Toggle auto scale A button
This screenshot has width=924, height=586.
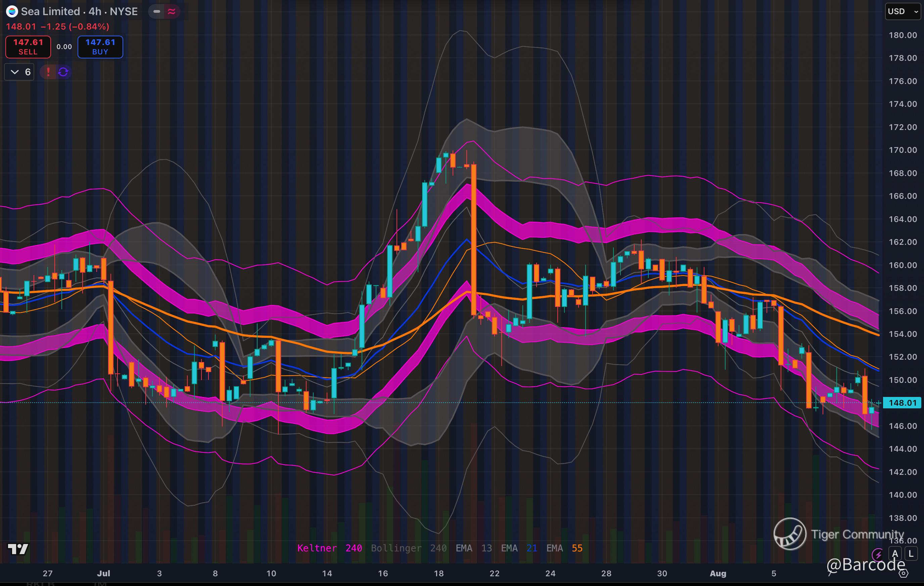[x=895, y=554]
